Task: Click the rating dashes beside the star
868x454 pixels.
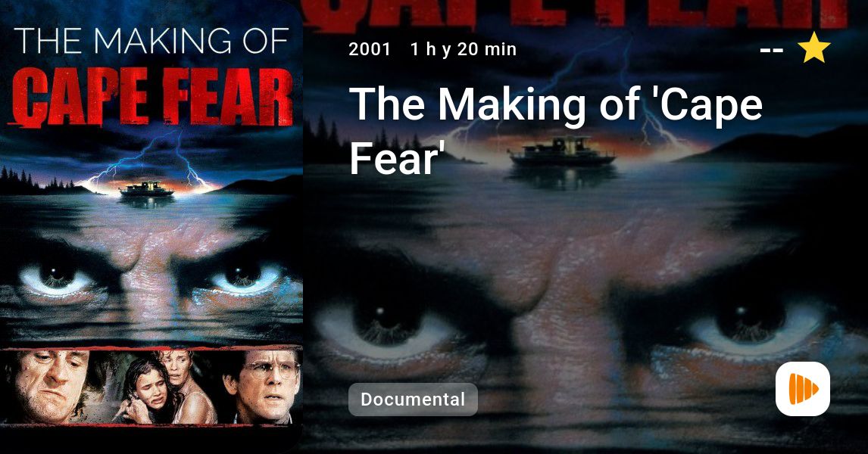Action: point(772,51)
